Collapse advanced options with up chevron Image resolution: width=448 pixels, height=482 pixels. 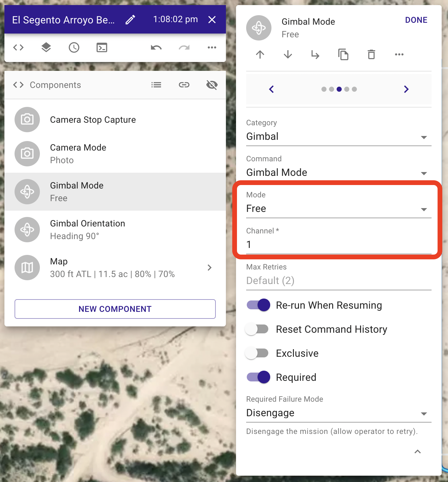[x=418, y=452]
